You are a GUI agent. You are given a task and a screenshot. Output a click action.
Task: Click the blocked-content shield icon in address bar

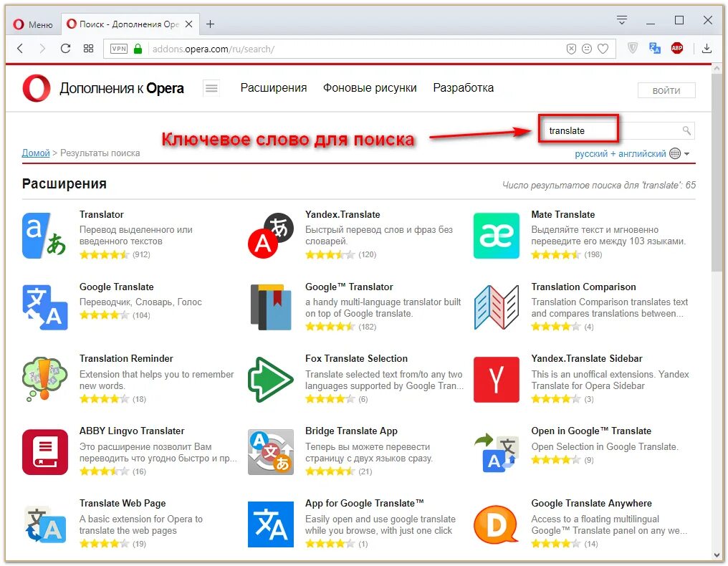click(x=572, y=49)
